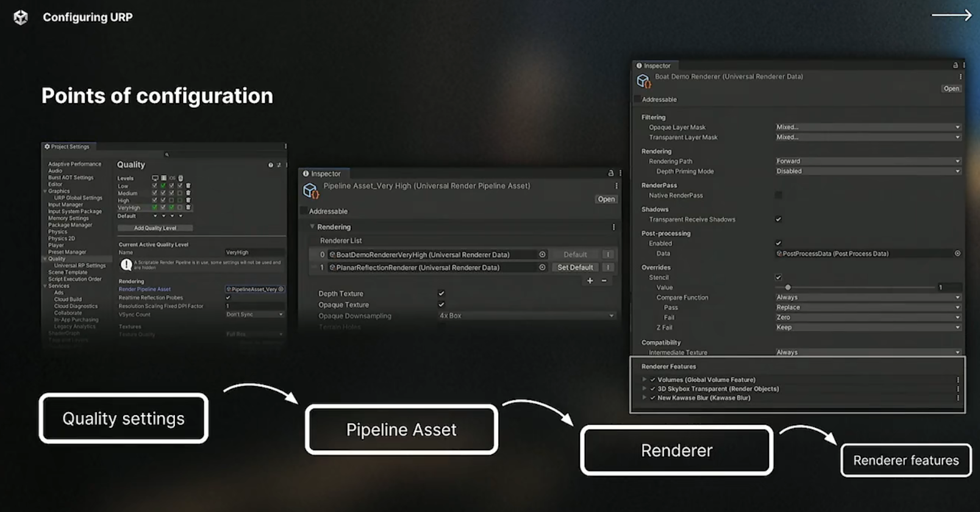Screen dimensions: 980x512
Task: Toggle Transparent Receive Shadows checkbox
Action: tap(778, 219)
